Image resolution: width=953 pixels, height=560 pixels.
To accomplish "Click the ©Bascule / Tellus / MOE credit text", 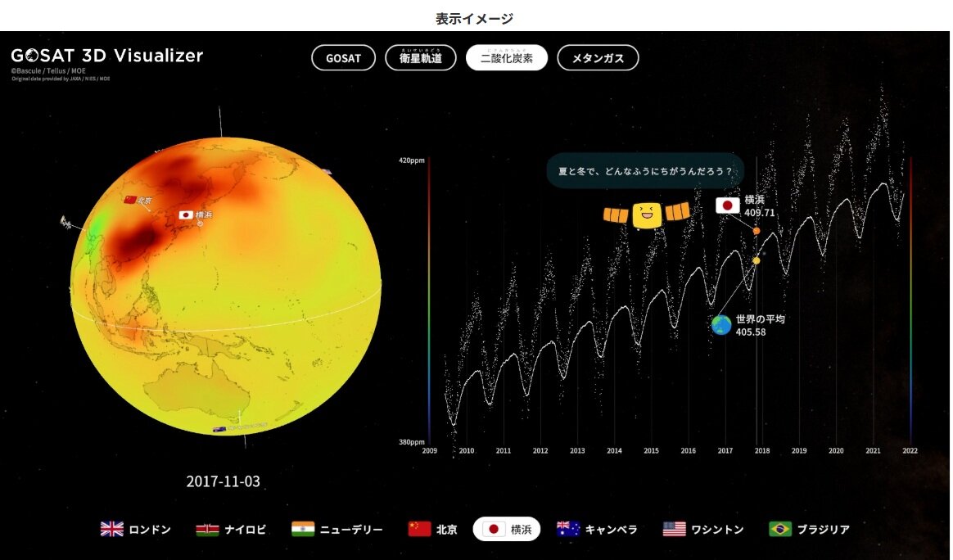I will click(x=48, y=70).
